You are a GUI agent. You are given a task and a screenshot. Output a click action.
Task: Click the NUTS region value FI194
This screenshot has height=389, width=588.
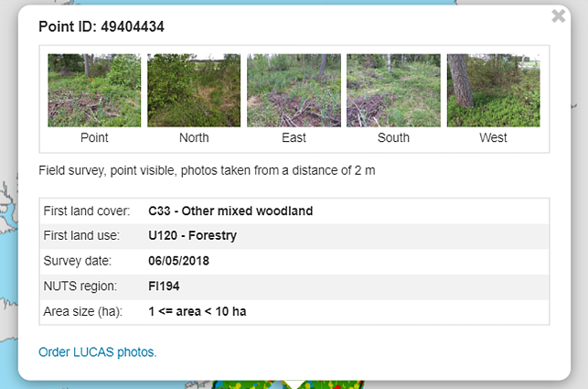click(165, 286)
